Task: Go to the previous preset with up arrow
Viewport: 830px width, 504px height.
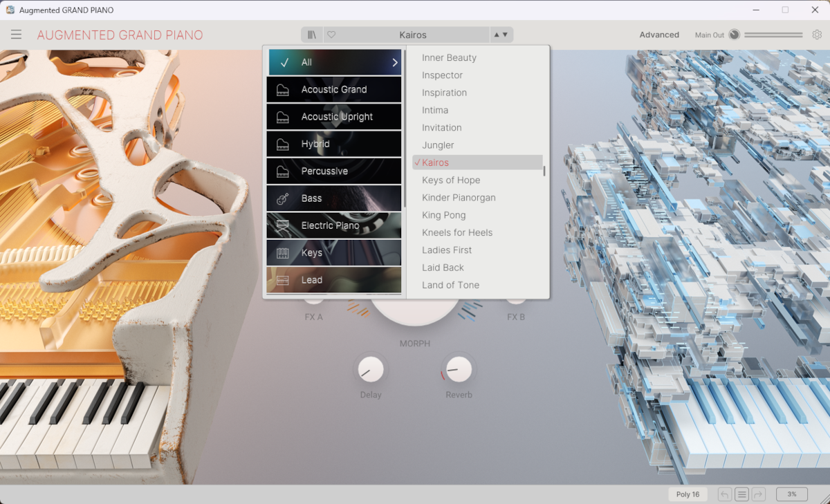Action: (495, 35)
